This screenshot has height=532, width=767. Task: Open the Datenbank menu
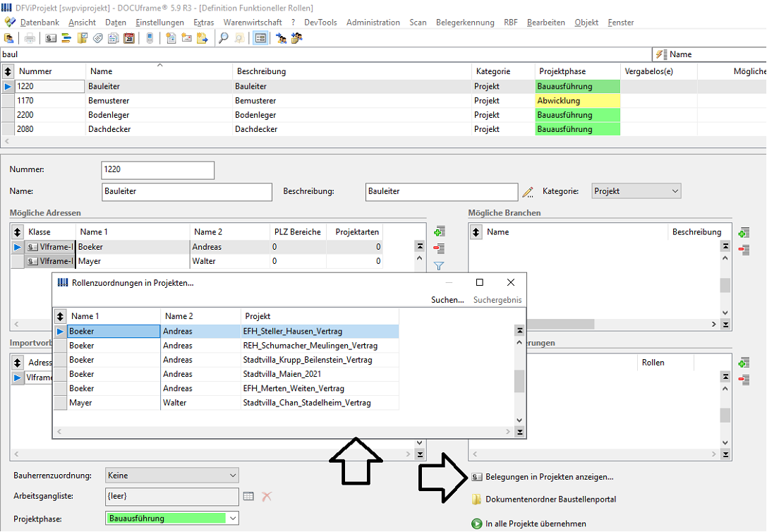click(x=40, y=23)
